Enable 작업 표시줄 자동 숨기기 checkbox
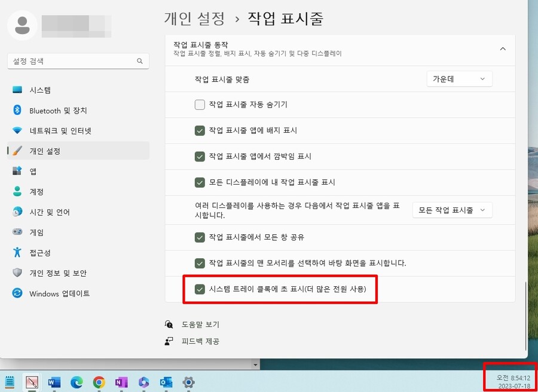The image size is (538, 392). 200,105
